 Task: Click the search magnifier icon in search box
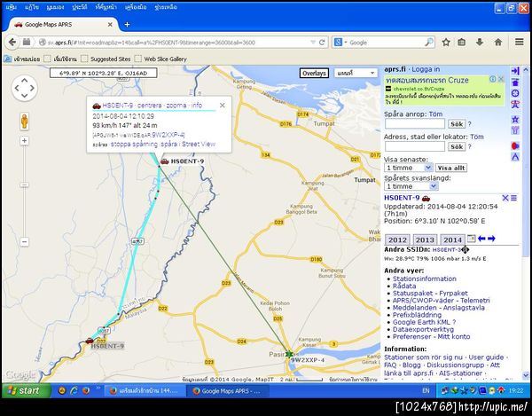tap(429, 42)
